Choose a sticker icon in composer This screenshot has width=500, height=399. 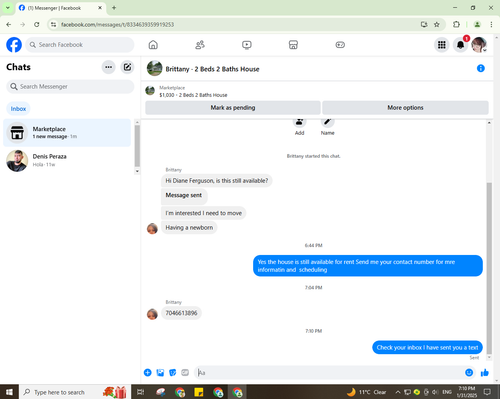click(173, 373)
